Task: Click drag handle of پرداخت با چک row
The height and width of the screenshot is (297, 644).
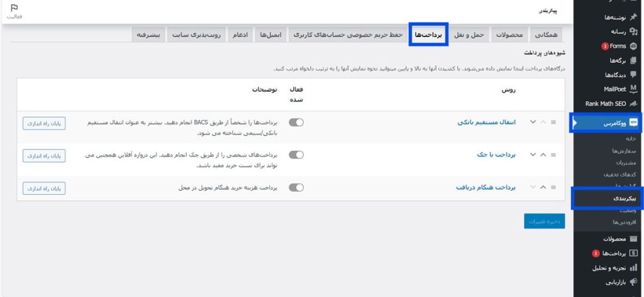Action: coord(553,154)
